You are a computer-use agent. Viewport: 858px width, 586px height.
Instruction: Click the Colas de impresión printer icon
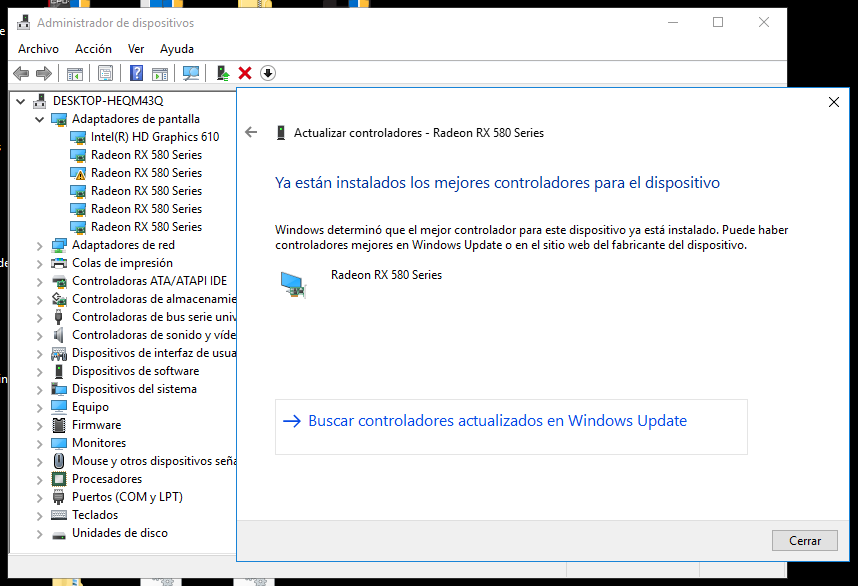[x=59, y=263]
